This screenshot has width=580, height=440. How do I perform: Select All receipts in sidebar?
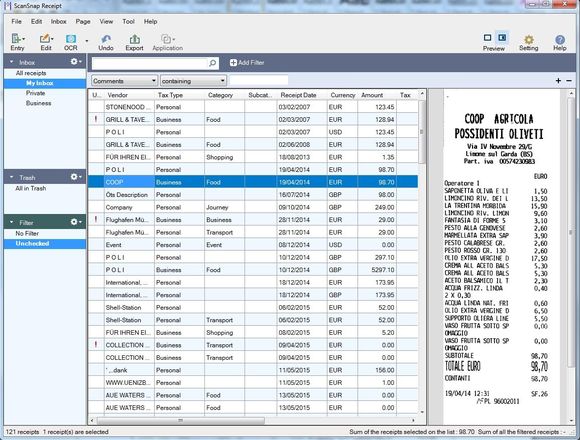click(x=31, y=73)
